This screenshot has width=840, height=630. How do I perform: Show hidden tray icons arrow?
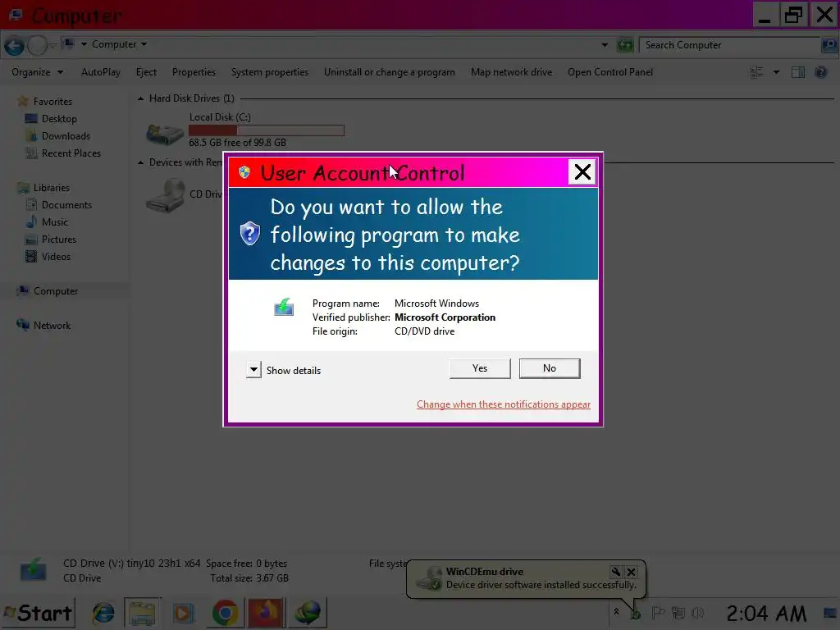tap(617, 612)
